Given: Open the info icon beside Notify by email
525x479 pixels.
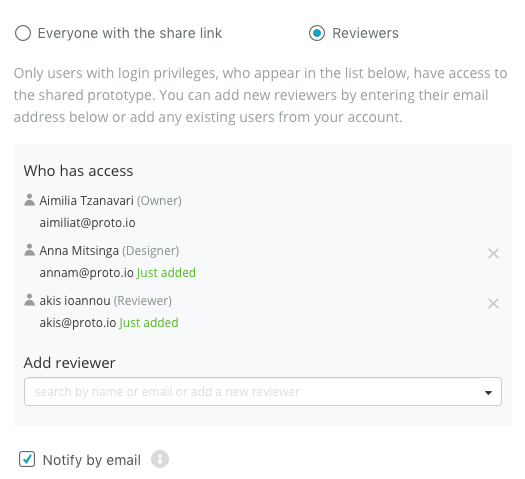Looking at the screenshot, I should 160,459.
